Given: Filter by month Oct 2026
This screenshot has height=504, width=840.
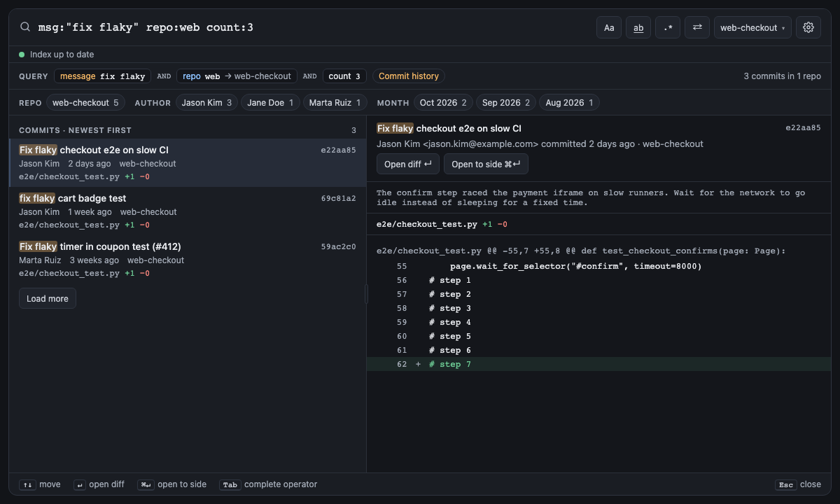Looking at the screenshot, I should pyautogui.click(x=443, y=103).
